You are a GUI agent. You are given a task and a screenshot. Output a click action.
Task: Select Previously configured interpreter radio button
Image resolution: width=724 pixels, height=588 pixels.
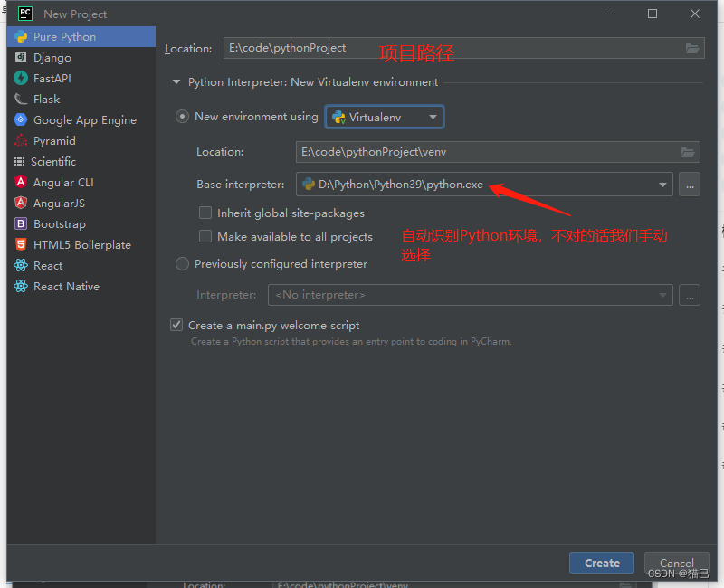(182, 263)
